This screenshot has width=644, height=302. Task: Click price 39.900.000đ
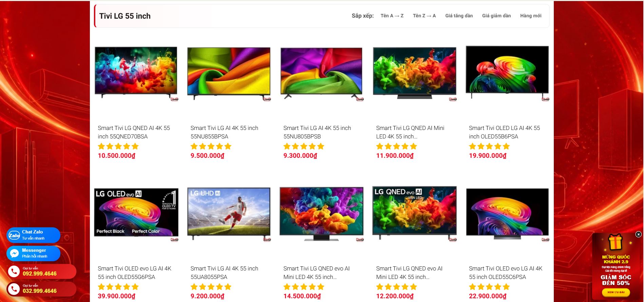pos(116,296)
